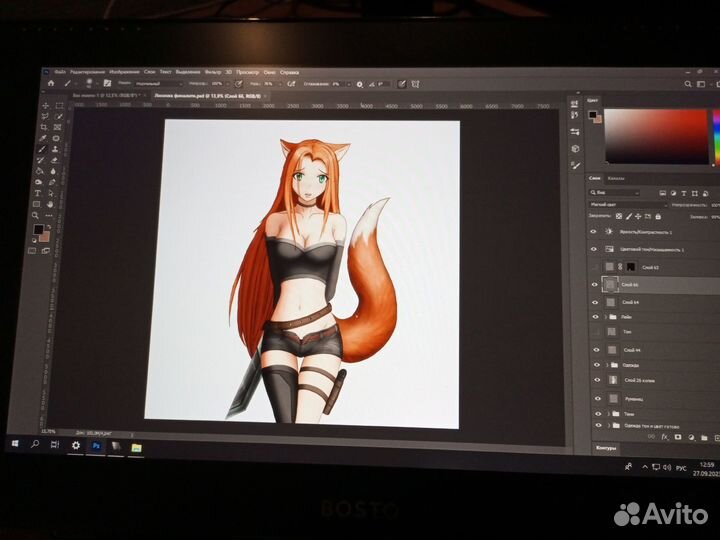Hide the Слой 26 копия layer
The height and width of the screenshot is (540, 720).
point(597,380)
